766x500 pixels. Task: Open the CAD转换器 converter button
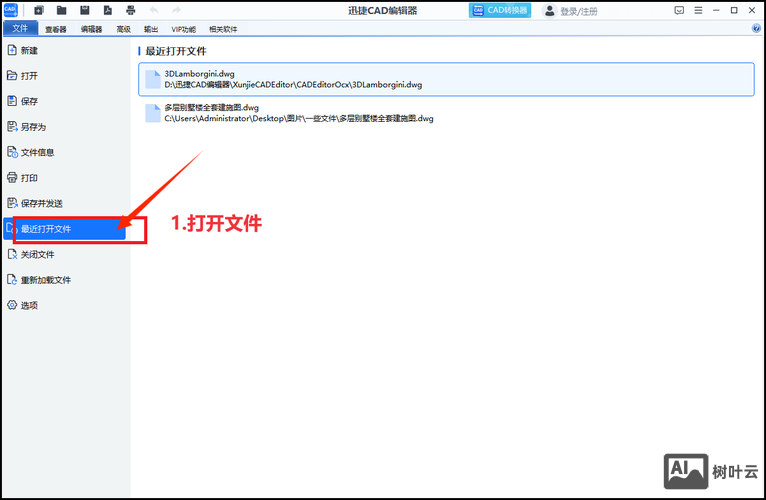click(500, 10)
